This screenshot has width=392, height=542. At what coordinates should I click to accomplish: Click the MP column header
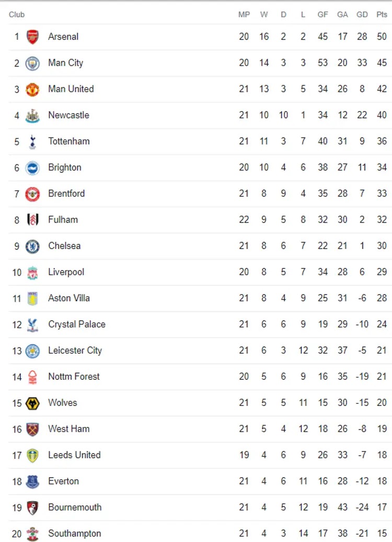click(x=244, y=15)
